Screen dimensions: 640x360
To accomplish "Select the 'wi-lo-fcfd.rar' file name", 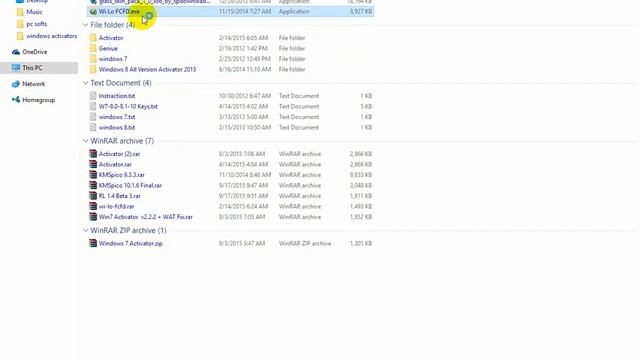I will point(116,207).
